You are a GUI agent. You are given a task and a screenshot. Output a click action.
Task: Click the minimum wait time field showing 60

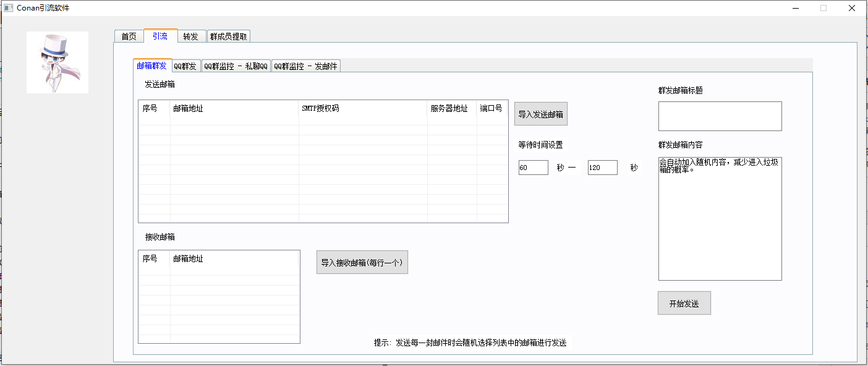point(533,168)
